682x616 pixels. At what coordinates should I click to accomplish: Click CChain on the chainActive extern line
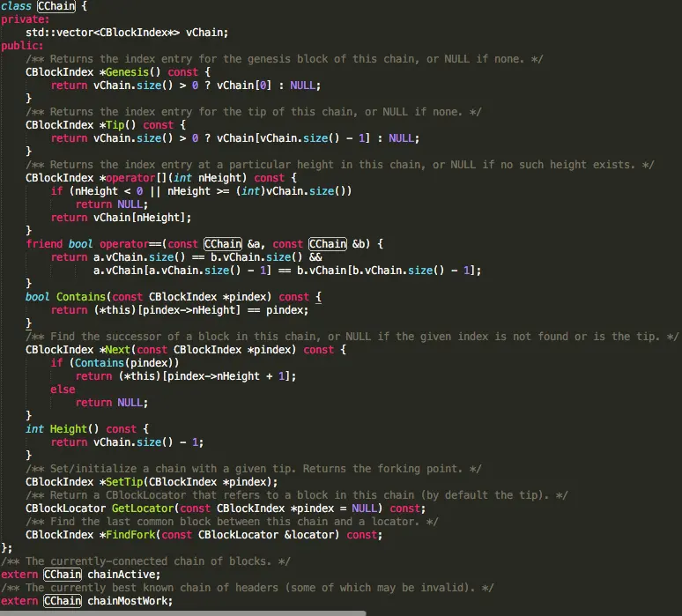[63, 575]
